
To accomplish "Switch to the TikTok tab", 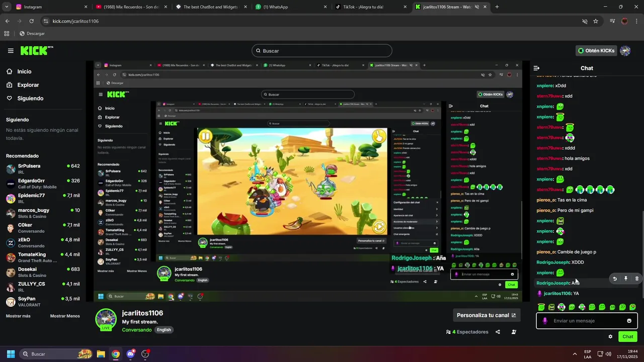I will pos(371,7).
